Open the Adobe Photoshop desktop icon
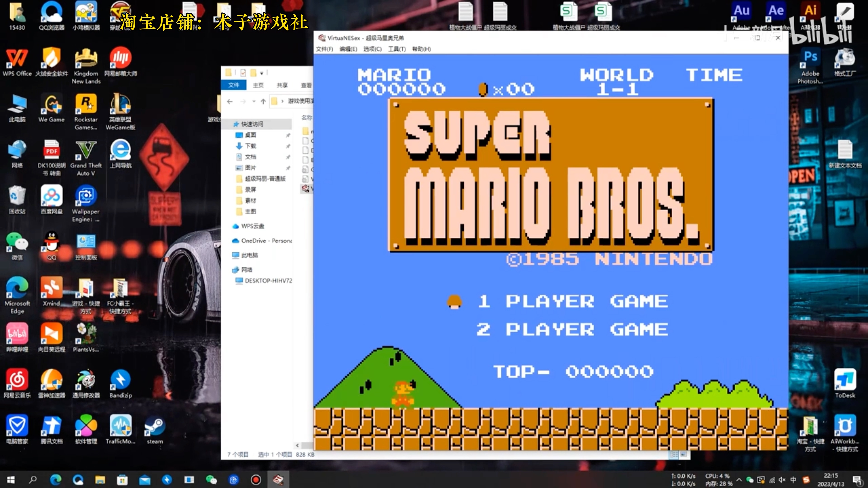 pos(810,66)
